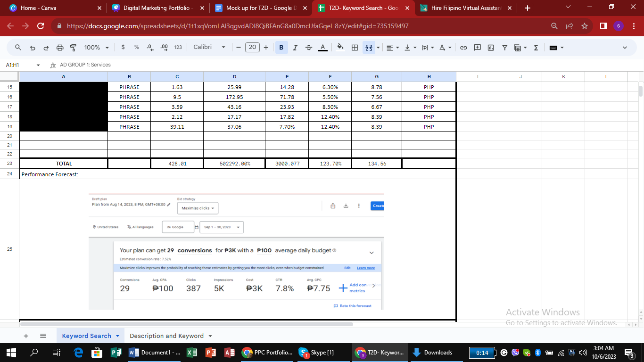
Task: Switch to the Home - Canva browser tab
Action: [55, 8]
